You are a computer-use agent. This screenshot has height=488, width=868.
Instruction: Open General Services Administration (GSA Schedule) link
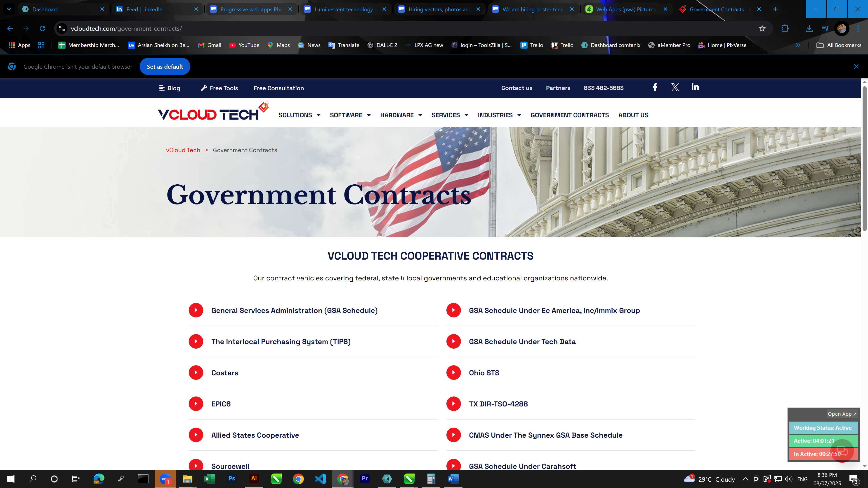click(294, 310)
